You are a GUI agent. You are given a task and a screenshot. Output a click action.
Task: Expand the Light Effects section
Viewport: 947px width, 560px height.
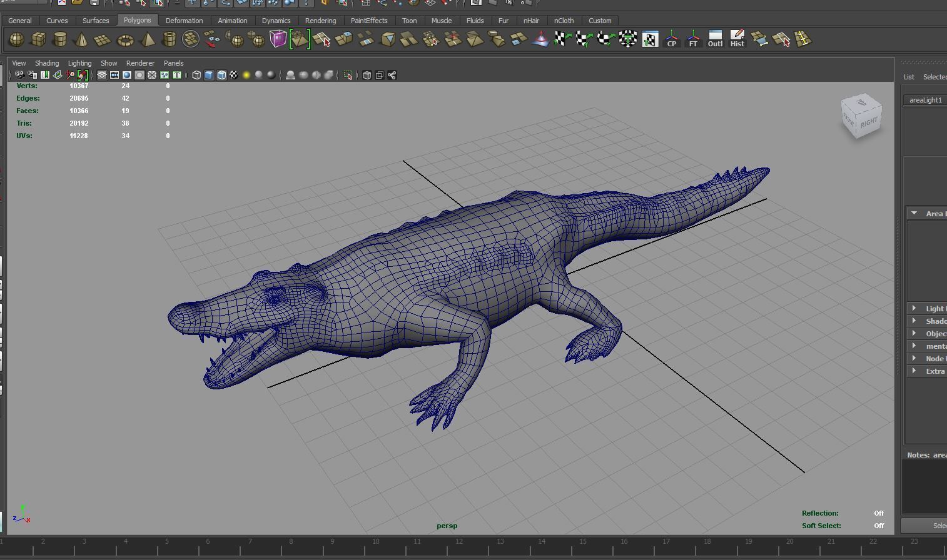pyautogui.click(x=914, y=308)
